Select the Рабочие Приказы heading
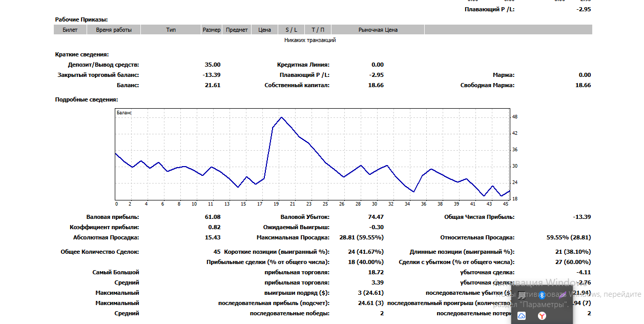The height and width of the screenshot is (324, 644). pyautogui.click(x=81, y=19)
